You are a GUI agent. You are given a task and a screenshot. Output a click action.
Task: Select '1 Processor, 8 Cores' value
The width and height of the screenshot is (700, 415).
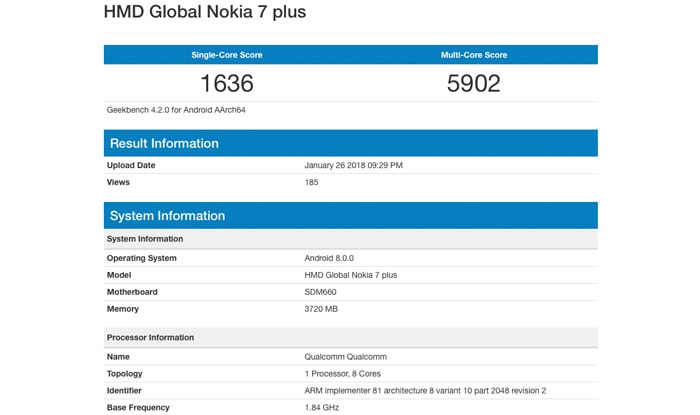tap(342, 374)
